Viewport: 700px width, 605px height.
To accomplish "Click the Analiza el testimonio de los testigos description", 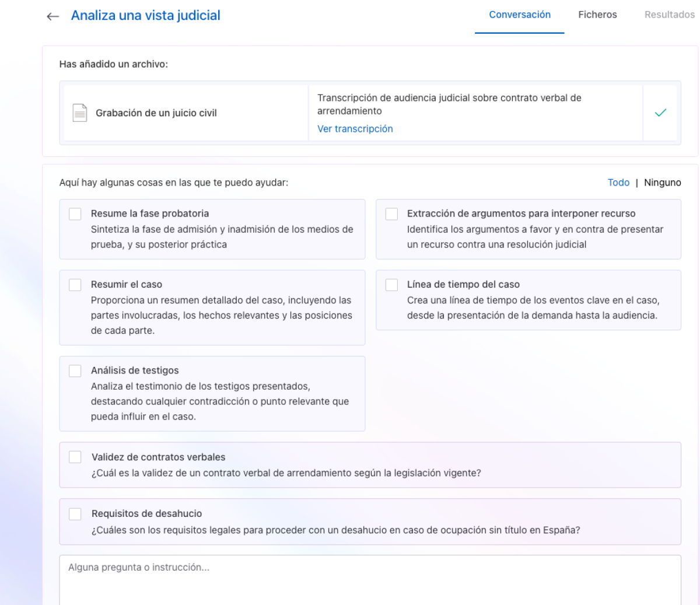I will click(220, 401).
